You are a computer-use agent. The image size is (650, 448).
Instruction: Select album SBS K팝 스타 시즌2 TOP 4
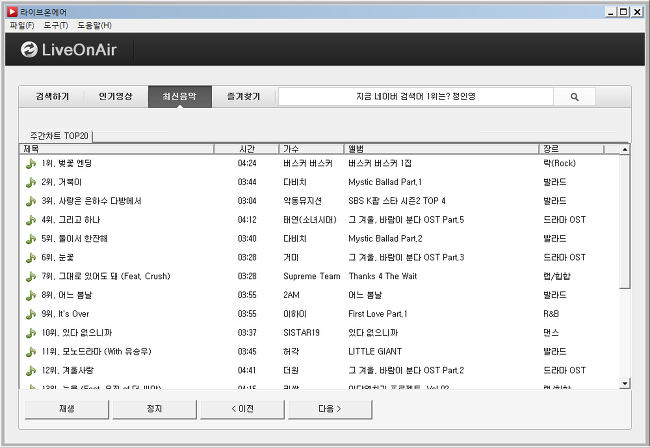(397, 201)
